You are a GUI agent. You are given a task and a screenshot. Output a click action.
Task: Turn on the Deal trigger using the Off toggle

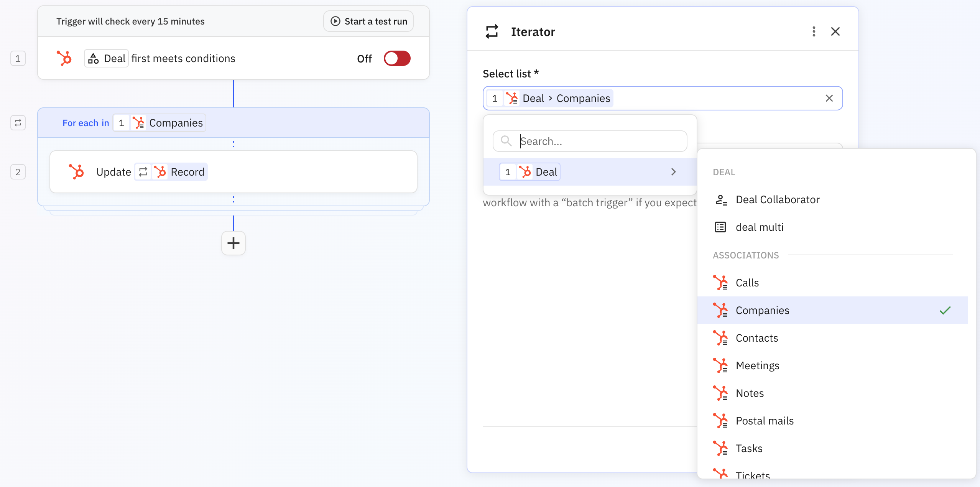[397, 58]
